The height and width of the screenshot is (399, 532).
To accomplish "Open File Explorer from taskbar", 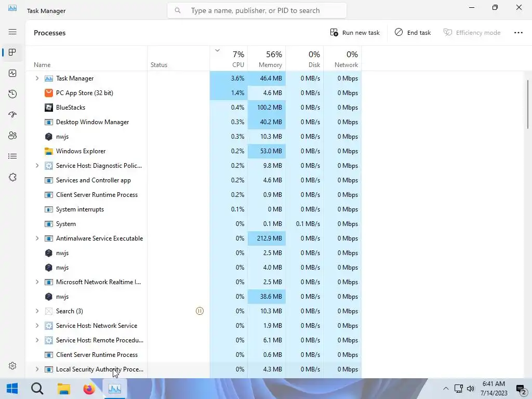I will (x=63, y=389).
